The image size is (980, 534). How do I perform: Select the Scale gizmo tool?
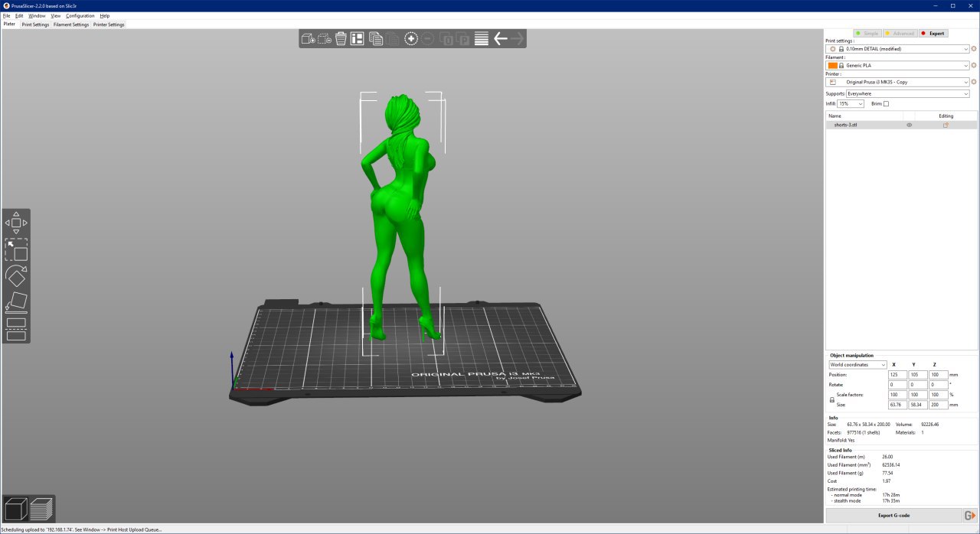[16, 249]
